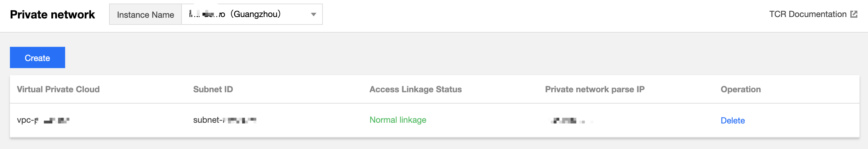Delete the listed private network linkage
The image size is (868, 149).
pos(732,121)
